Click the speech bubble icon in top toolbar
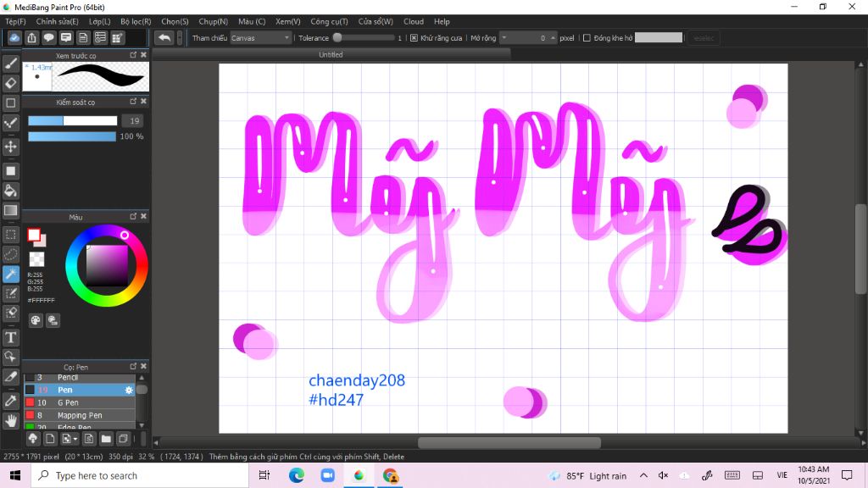This screenshot has height=488, width=868. (x=48, y=37)
